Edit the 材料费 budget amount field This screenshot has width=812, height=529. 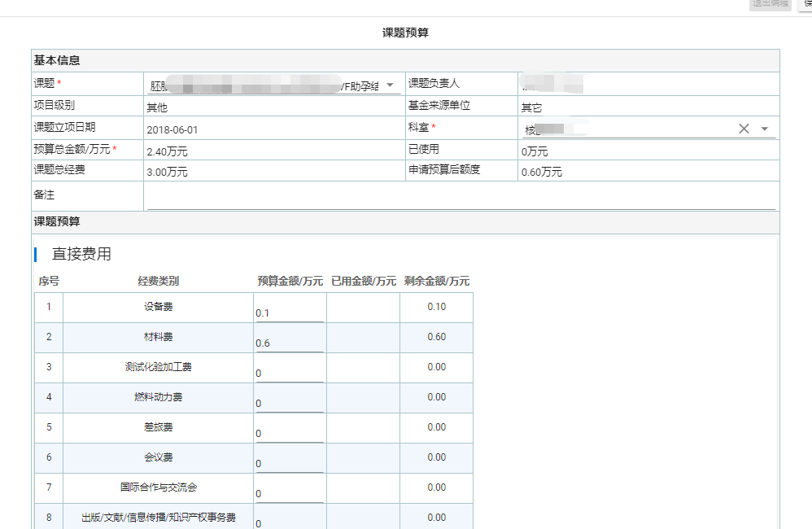click(x=289, y=343)
